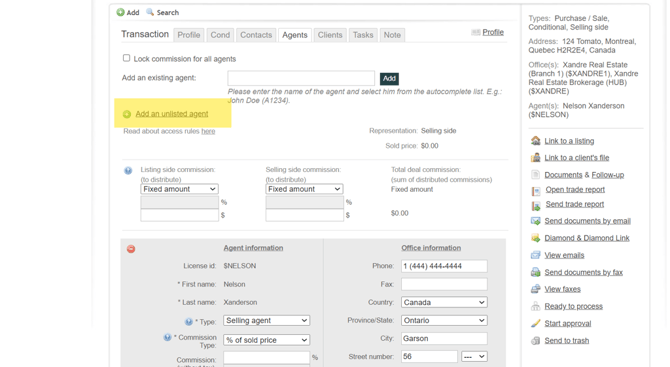Click the icon beside the top-right Profile link
The width and height of the screenshot is (670, 367).
click(476, 32)
